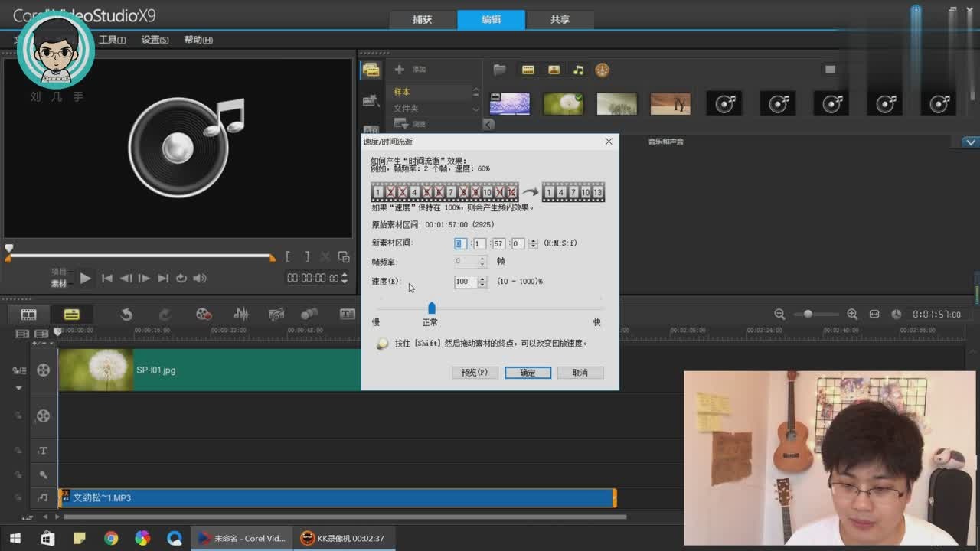Toggle the show videos filter icon
Viewport: 980px width, 551px height.
coord(528,70)
